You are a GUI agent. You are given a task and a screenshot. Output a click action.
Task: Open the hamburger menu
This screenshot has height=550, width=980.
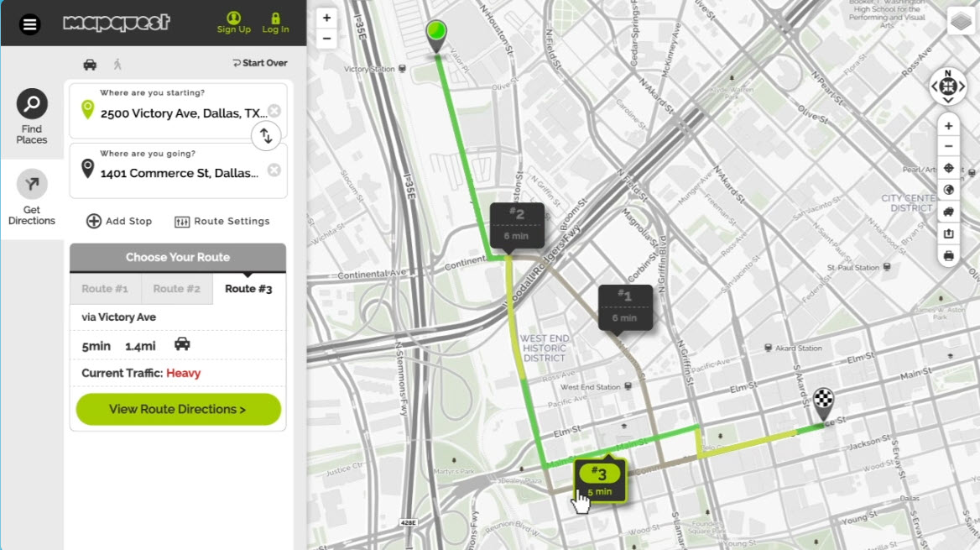tap(30, 23)
